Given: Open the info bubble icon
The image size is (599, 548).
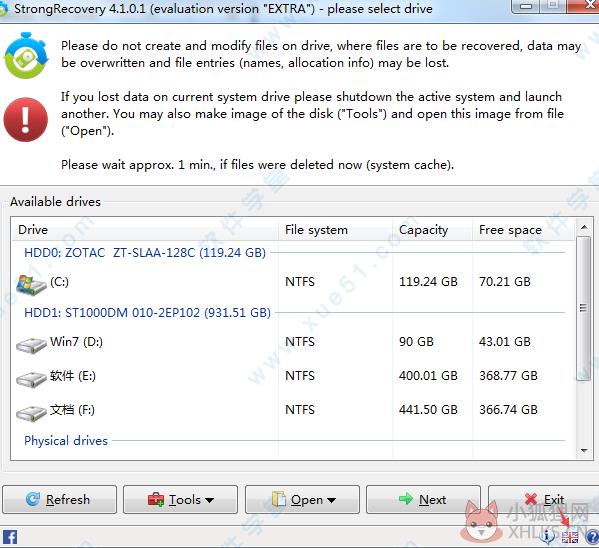Looking at the screenshot, I should pyautogui.click(x=547, y=537).
